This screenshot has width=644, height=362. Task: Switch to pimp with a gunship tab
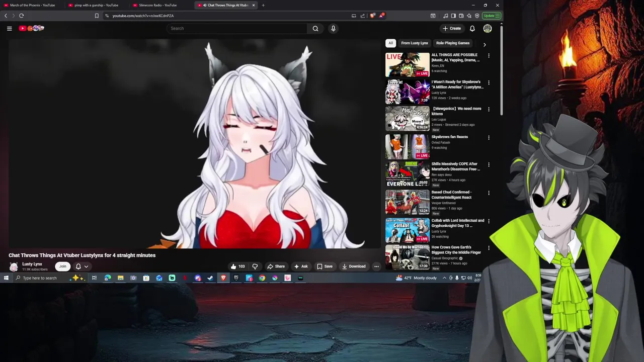(x=96, y=5)
